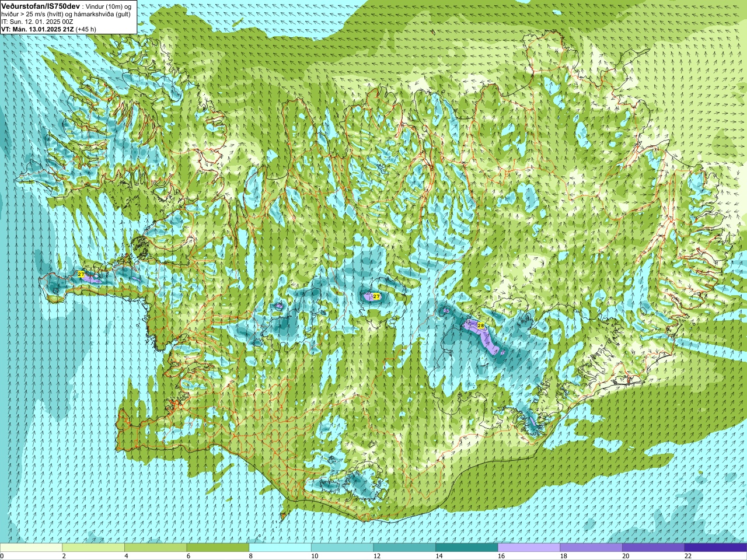Viewport: 747px width, 560px height.
Task: Click the 18–20 m/s medium purple legend swatch
Action: click(x=591, y=548)
